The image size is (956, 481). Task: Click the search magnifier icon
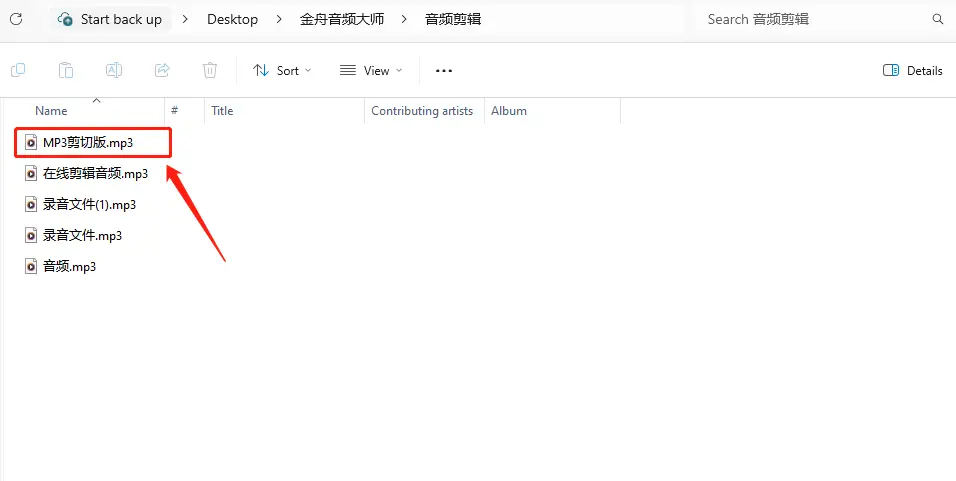point(938,20)
